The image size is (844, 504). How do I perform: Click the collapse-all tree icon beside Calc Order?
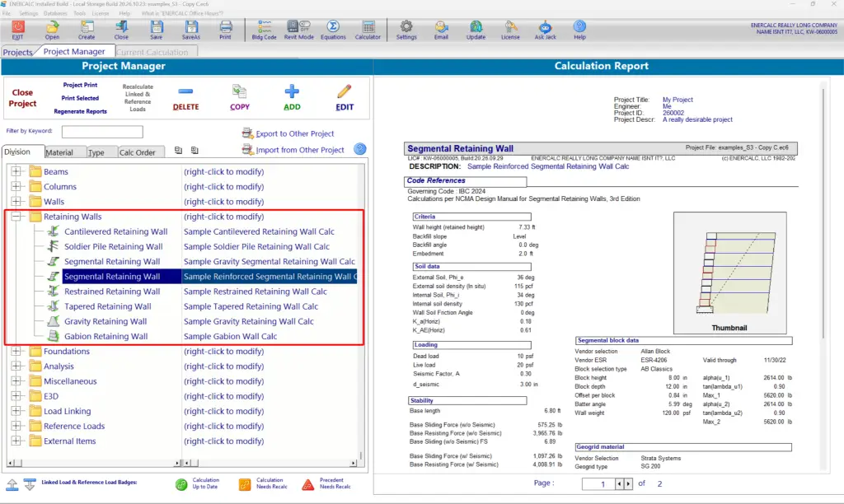178,151
